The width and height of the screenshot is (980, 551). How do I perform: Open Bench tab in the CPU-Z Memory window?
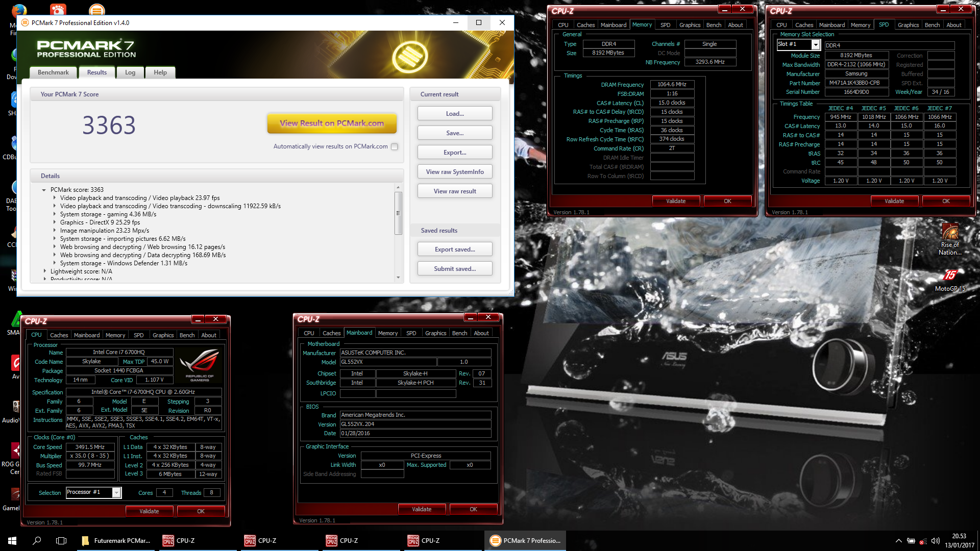point(714,25)
